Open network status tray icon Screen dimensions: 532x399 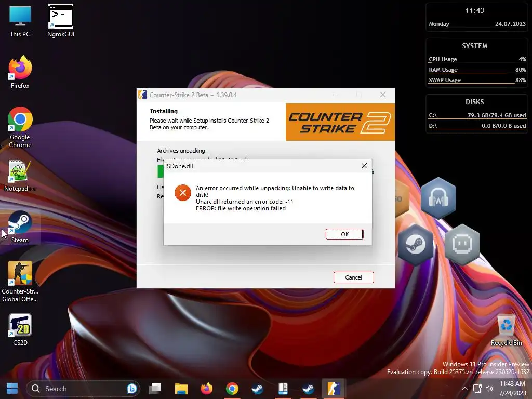click(477, 389)
